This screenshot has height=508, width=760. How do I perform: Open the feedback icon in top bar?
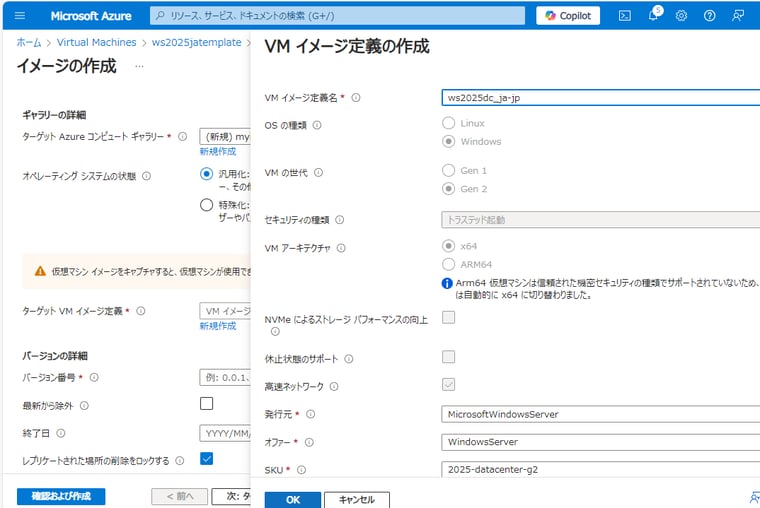[x=738, y=16]
